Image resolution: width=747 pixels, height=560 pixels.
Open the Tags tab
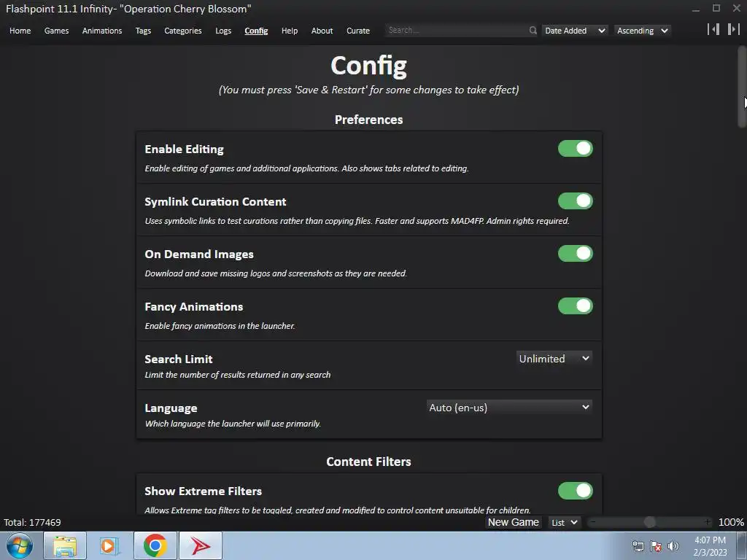143,31
